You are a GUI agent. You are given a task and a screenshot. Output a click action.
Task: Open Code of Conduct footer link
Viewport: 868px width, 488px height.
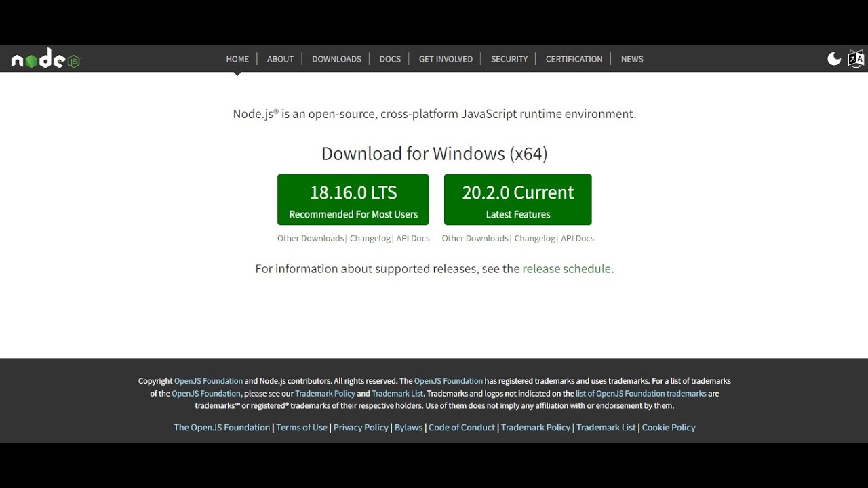point(462,427)
